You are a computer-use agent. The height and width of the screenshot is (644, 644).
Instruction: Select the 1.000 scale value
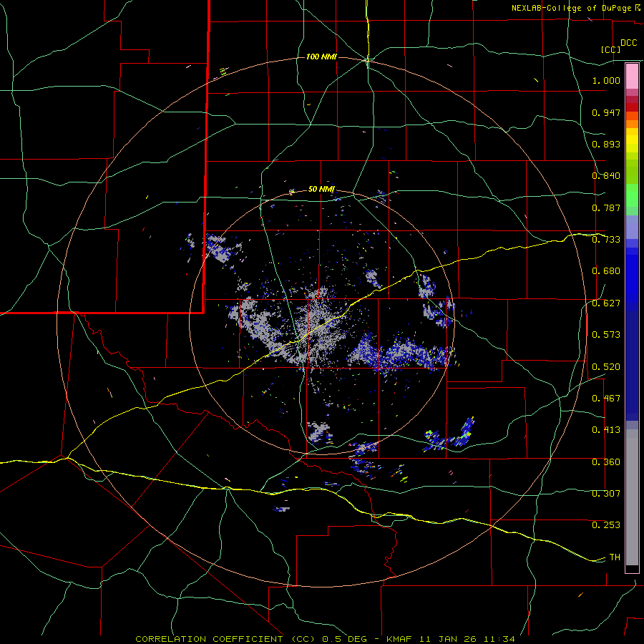pyautogui.click(x=606, y=80)
